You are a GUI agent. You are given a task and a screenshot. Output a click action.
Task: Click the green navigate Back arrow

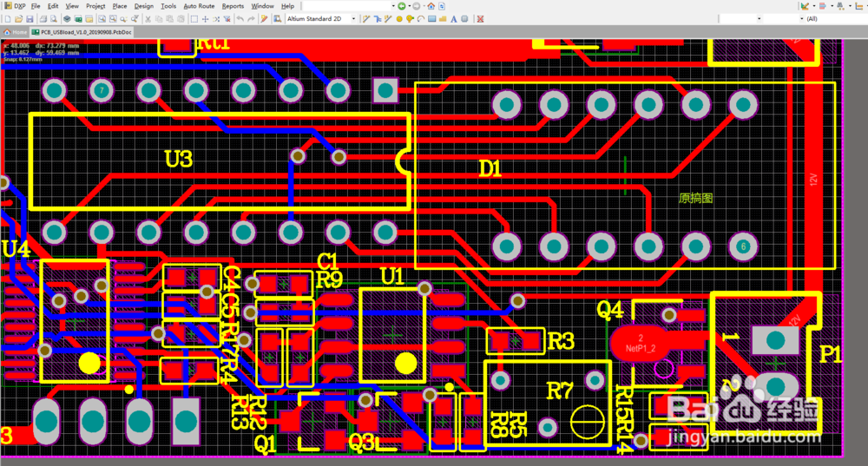tap(402, 6)
